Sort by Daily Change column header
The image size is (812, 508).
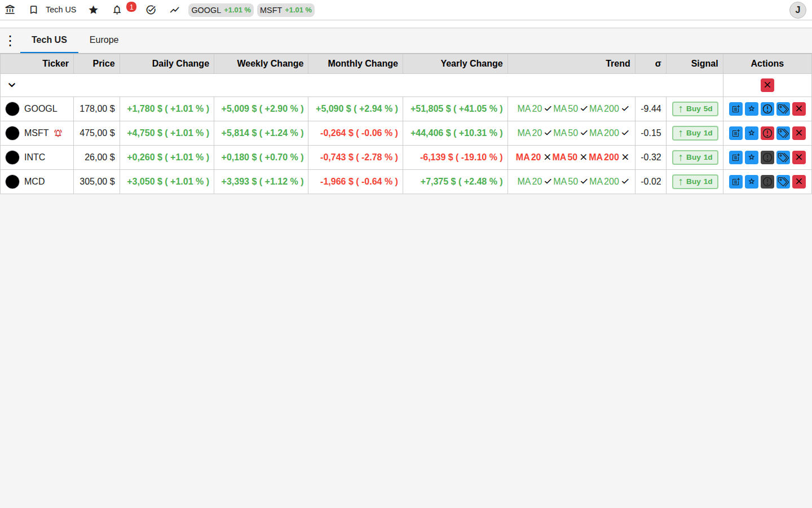(167, 64)
